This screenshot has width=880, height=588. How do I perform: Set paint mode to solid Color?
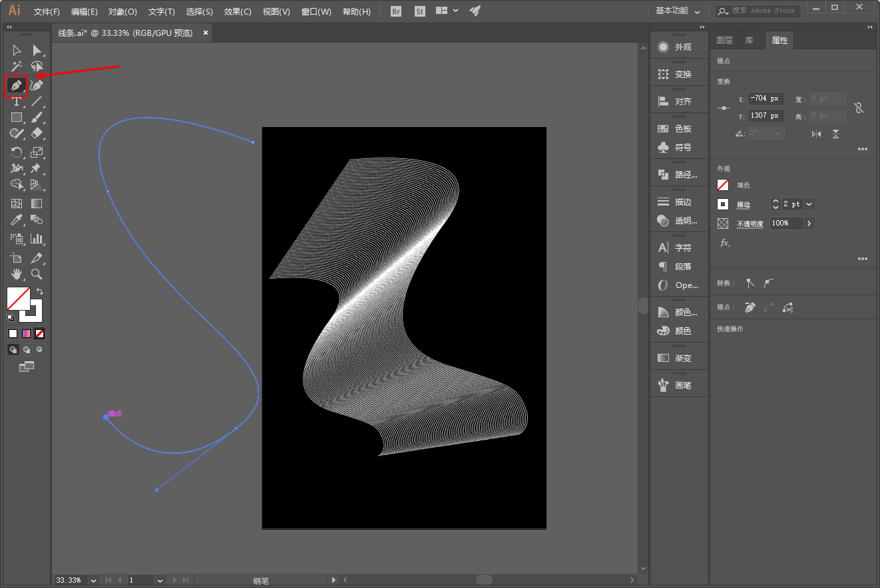13,333
